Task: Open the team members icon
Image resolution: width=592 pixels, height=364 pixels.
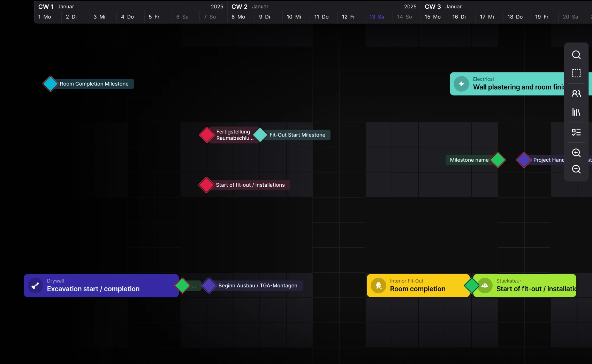Action: point(576,93)
